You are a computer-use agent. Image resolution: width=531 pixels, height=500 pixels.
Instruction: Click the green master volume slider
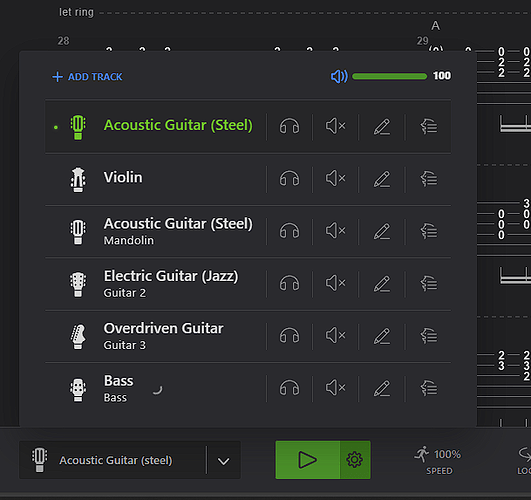[389, 76]
